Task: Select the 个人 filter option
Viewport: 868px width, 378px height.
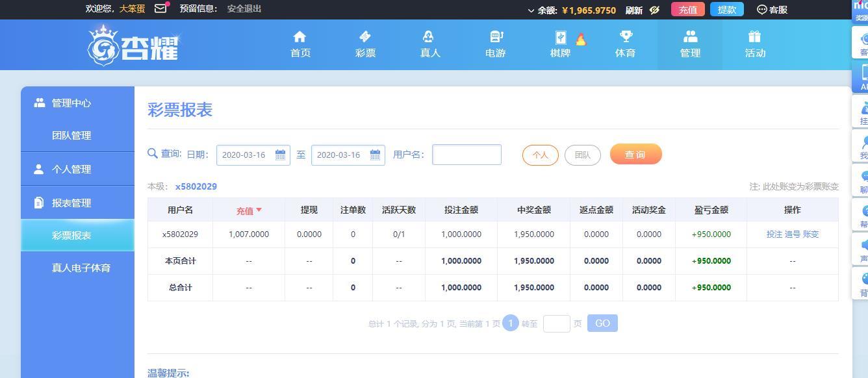Action: click(x=540, y=155)
